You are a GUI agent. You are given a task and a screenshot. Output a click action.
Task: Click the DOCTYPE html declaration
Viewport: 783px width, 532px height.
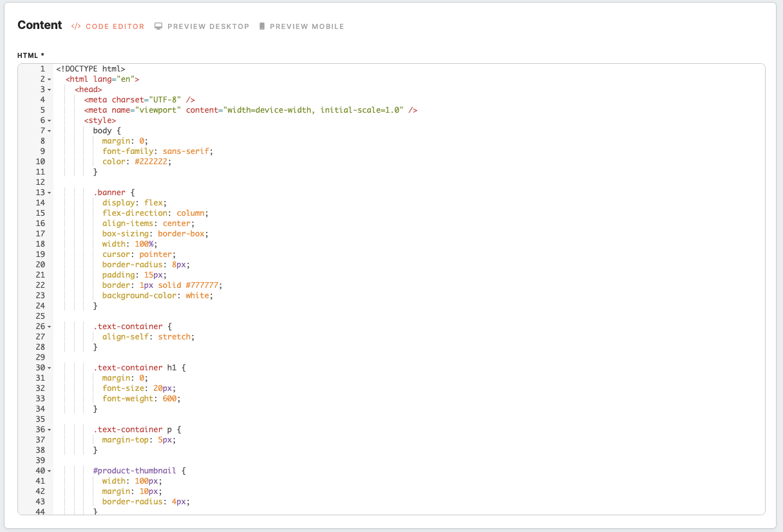[91, 69]
